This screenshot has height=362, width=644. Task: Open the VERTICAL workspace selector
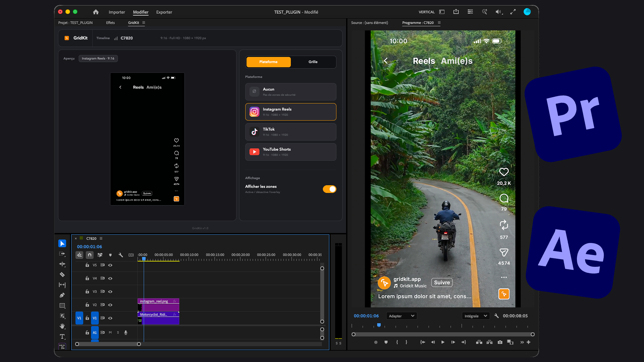(426, 12)
